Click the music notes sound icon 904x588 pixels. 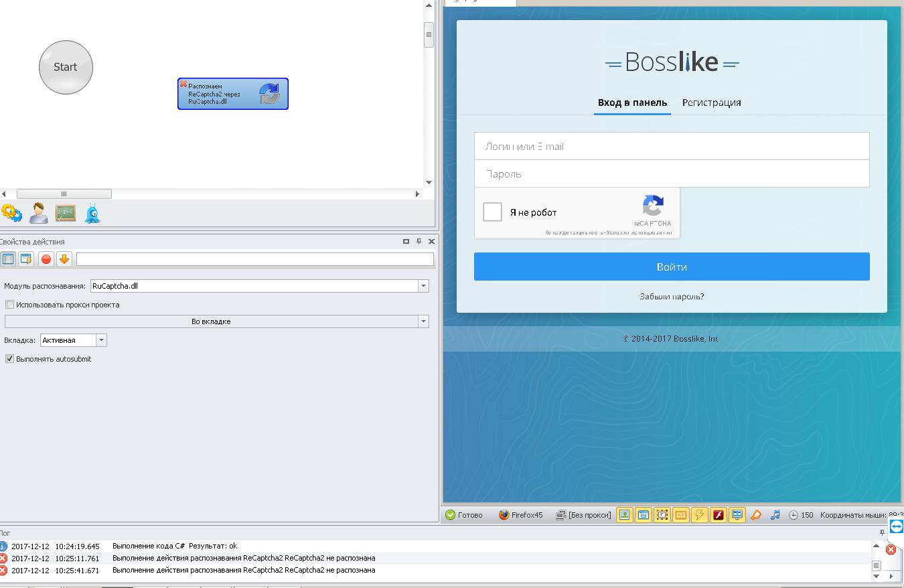point(775,515)
